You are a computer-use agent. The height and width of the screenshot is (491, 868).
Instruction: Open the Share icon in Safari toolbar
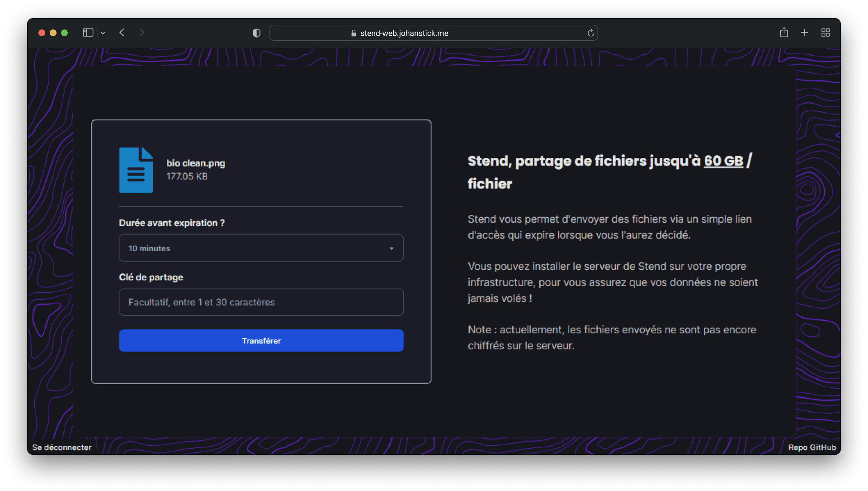tap(784, 33)
